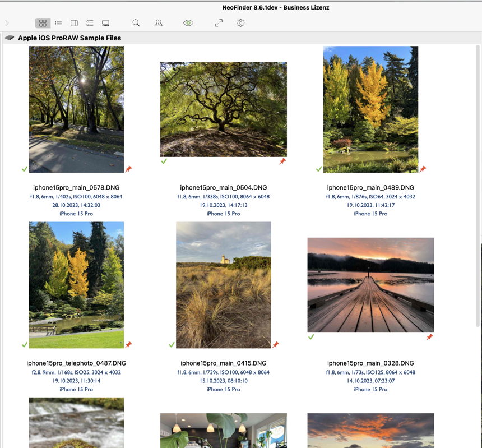Image resolution: width=482 pixels, height=448 pixels.
Task: Open the wooden pier sunset thumbnail
Action: [x=370, y=285]
